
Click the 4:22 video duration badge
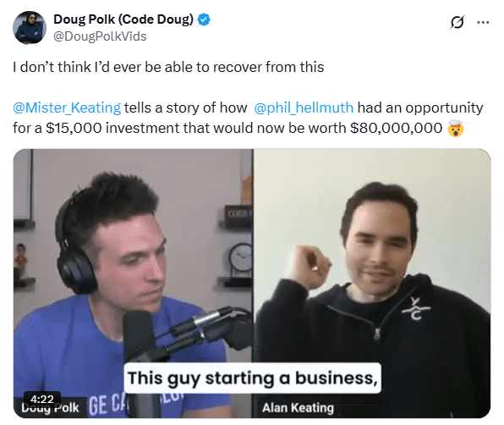point(42,400)
